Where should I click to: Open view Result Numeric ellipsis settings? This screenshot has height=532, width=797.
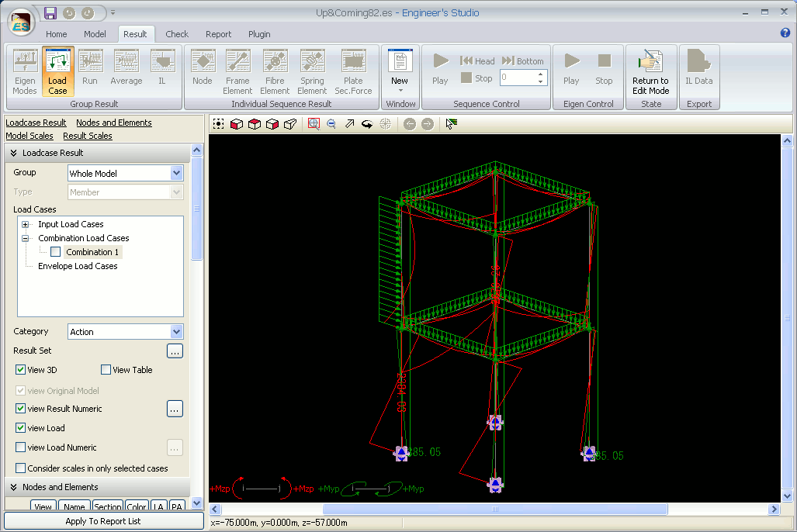click(175, 409)
